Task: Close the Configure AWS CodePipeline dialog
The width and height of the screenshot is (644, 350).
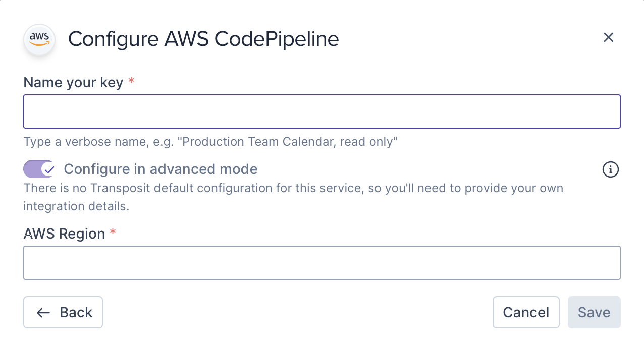Action: pos(608,37)
